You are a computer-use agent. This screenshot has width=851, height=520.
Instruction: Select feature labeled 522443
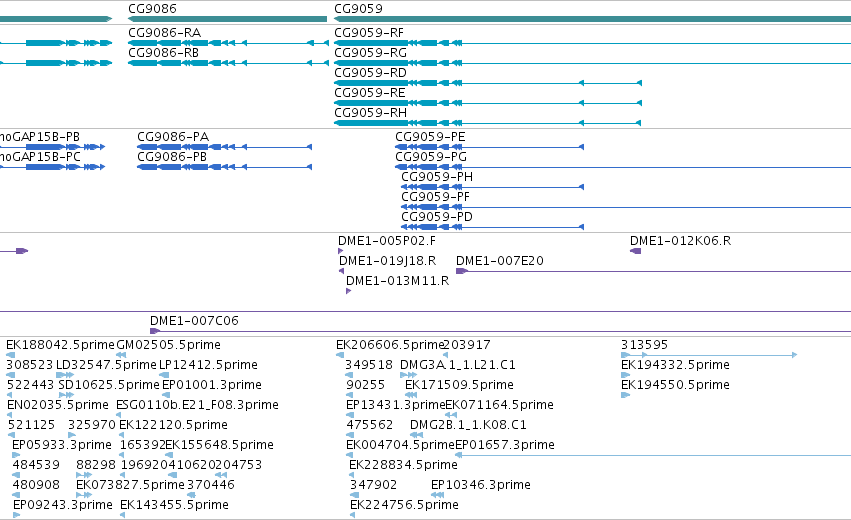click(30, 385)
